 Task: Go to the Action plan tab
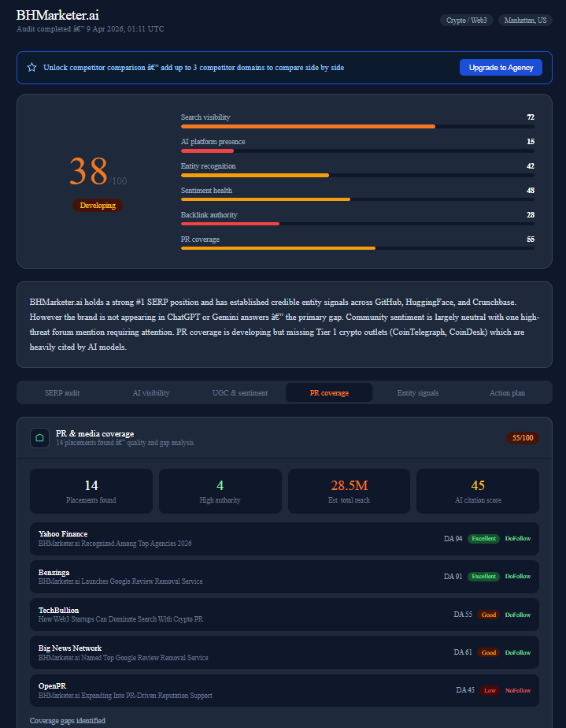(507, 393)
